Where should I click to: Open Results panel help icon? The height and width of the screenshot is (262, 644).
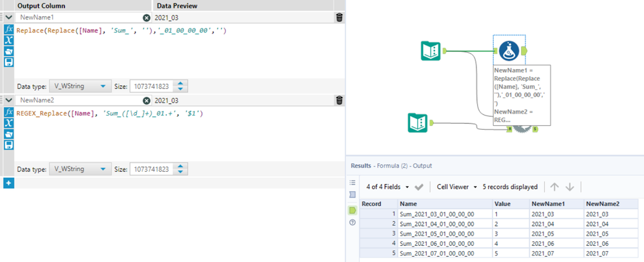coord(352,223)
